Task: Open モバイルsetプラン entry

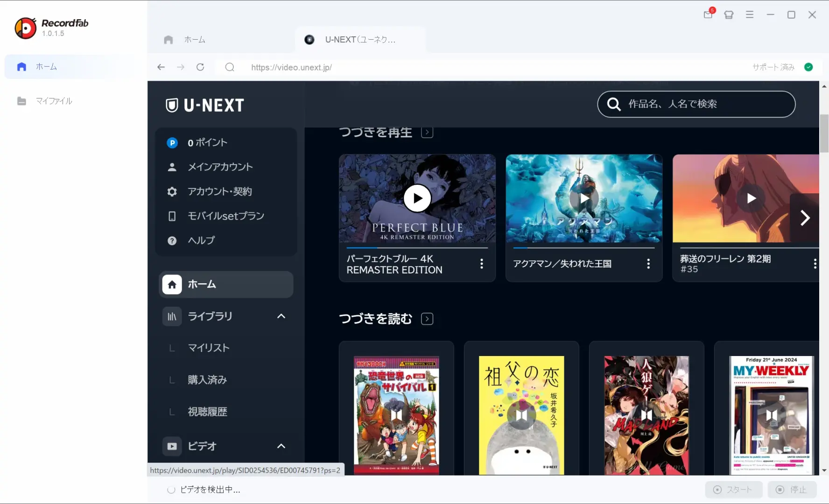Action: point(226,216)
